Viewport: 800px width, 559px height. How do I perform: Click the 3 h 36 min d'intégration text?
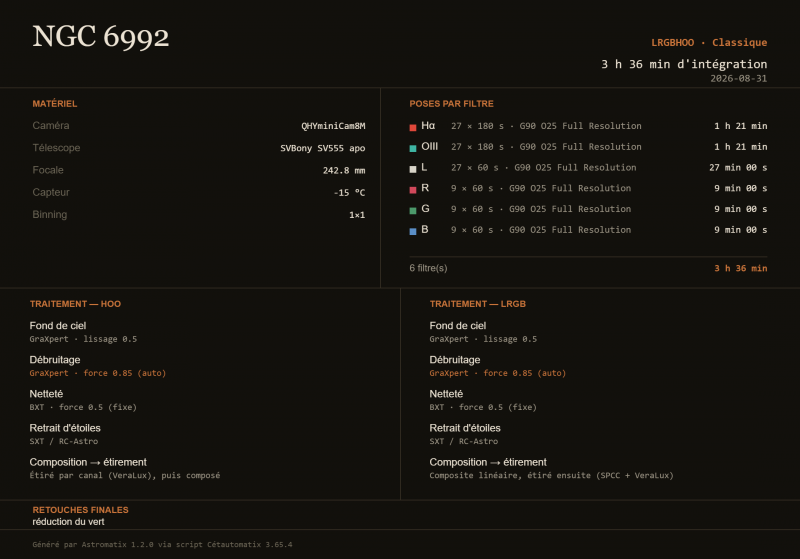coord(684,64)
